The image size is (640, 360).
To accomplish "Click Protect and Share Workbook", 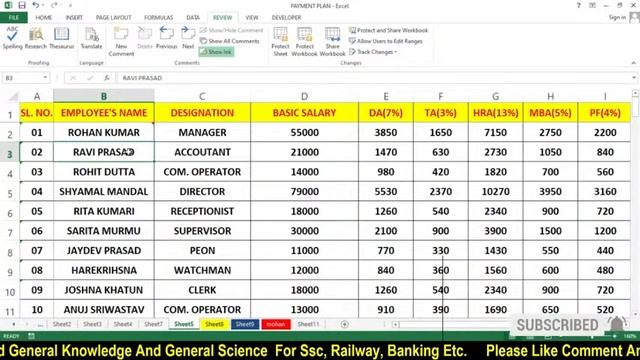I will tap(389, 30).
